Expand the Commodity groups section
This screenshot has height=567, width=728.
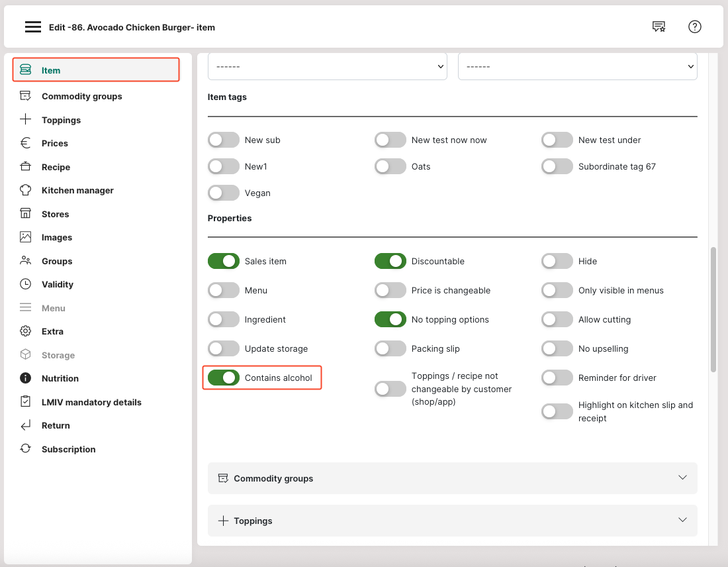click(452, 478)
